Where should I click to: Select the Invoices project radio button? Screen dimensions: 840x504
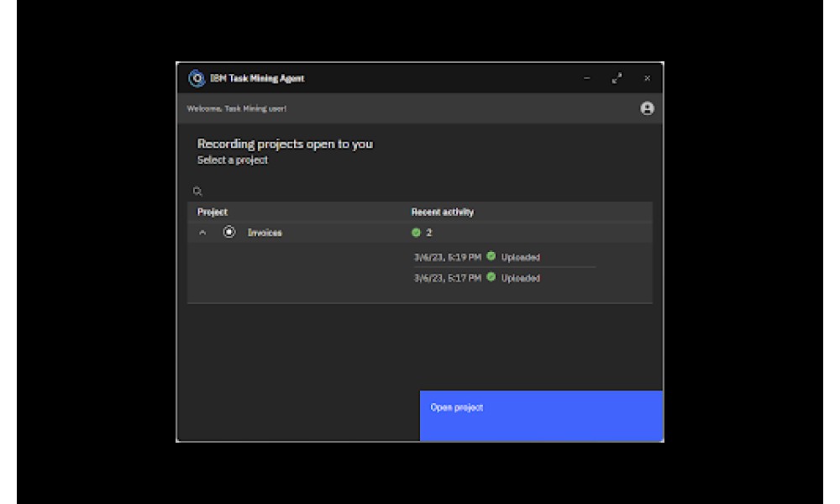pyautogui.click(x=229, y=232)
